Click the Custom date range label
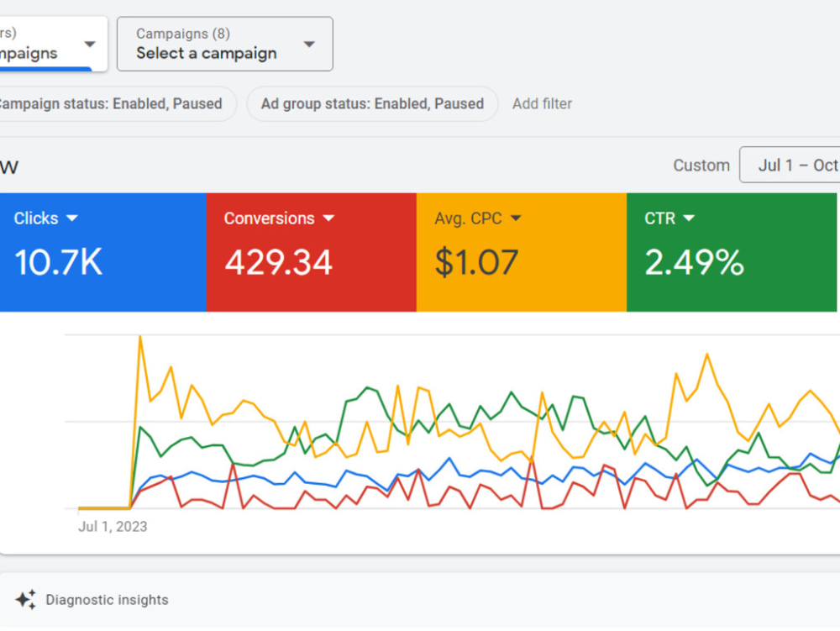The image size is (840, 631). coord(701,165)
